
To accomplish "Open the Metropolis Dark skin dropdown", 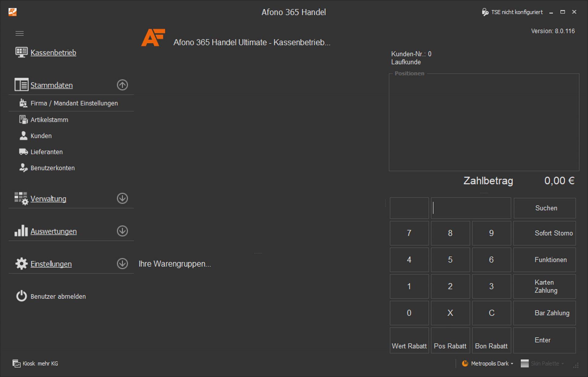I will [512, 364].
